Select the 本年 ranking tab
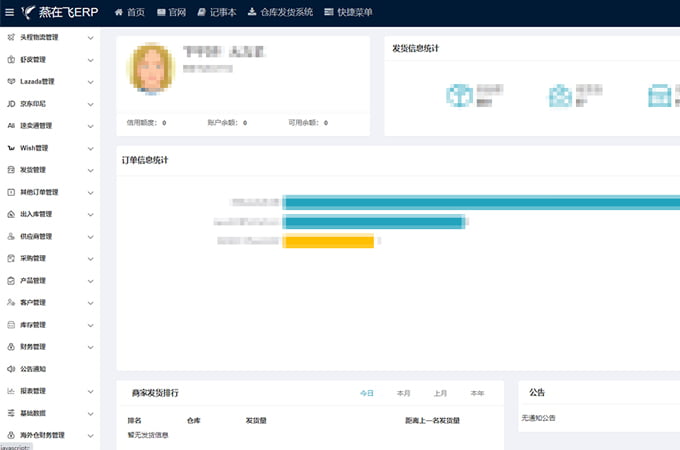Screen dimensions: 680x450 click(477, 393)
